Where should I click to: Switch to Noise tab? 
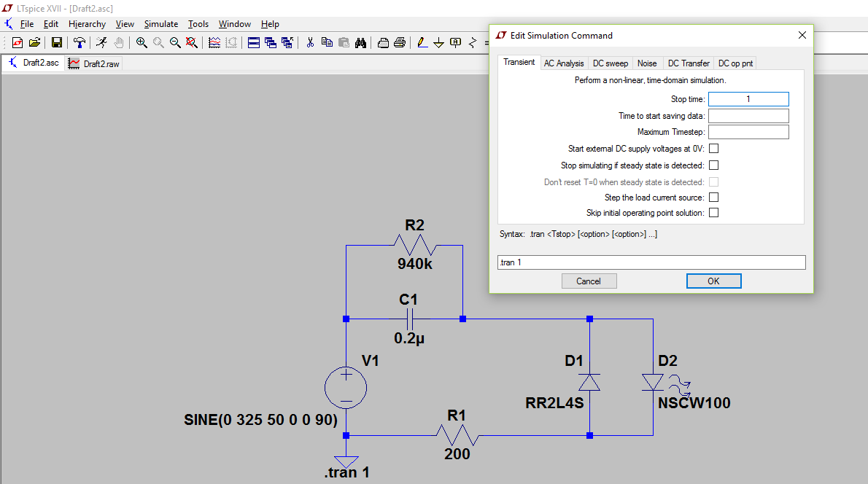646,63
